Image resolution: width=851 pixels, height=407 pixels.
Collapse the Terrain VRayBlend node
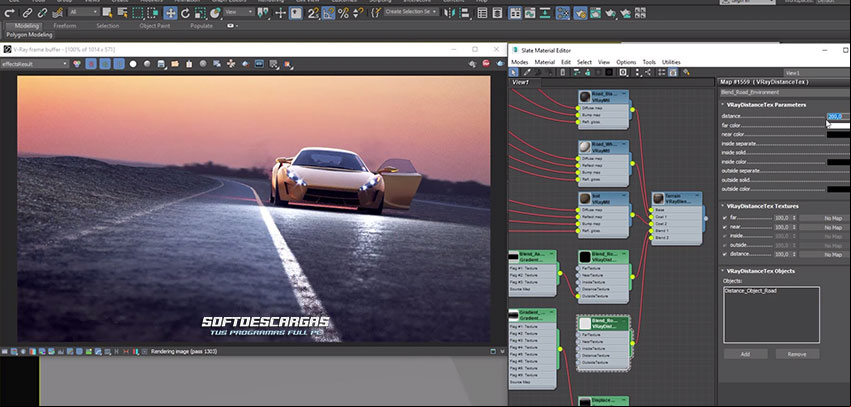click(697, 195)
